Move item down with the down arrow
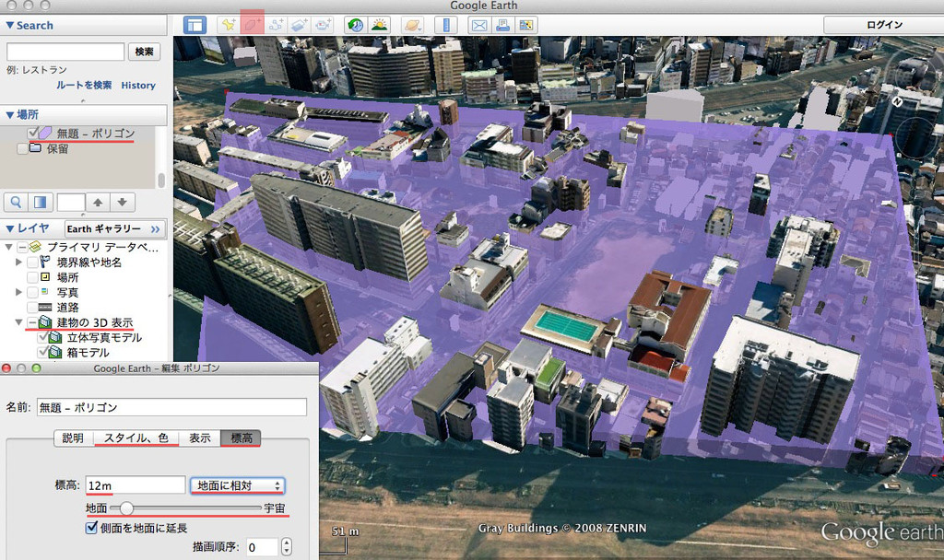Image resolution: width=944 pixels, height=560 pixels. tap(123, 202)
